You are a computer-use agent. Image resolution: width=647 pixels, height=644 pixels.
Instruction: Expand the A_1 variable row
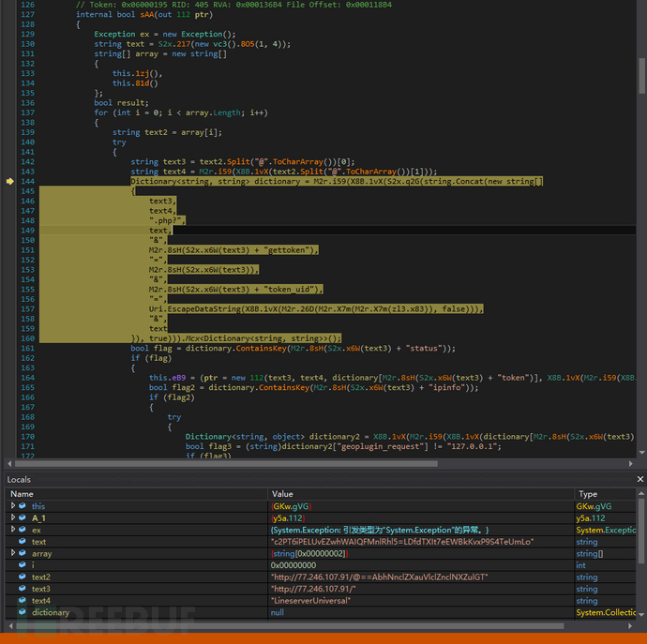pos(13,517)
